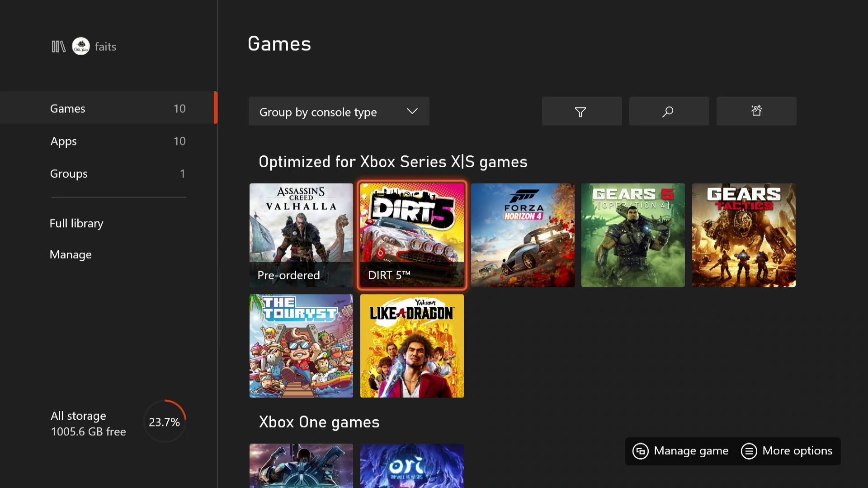868x488 pixels.
Task: Click More options button
Action: point(787,451)
